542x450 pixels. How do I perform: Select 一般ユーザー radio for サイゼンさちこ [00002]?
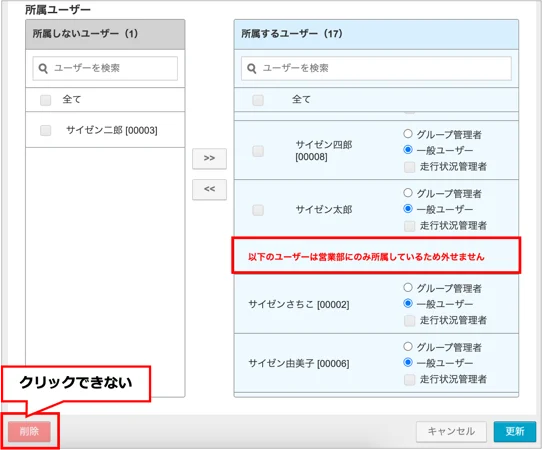tap(408, 303)
